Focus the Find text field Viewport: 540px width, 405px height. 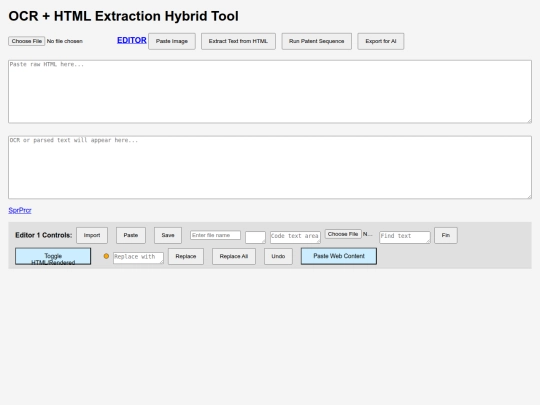tap(405, 237)
